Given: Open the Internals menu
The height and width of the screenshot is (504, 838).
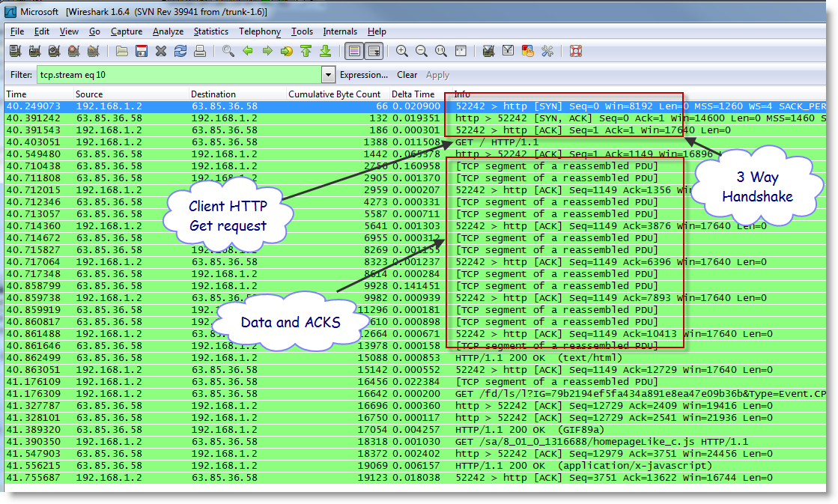Looking at the screenshot, I should pyautogui.click(x=340, y=31).
